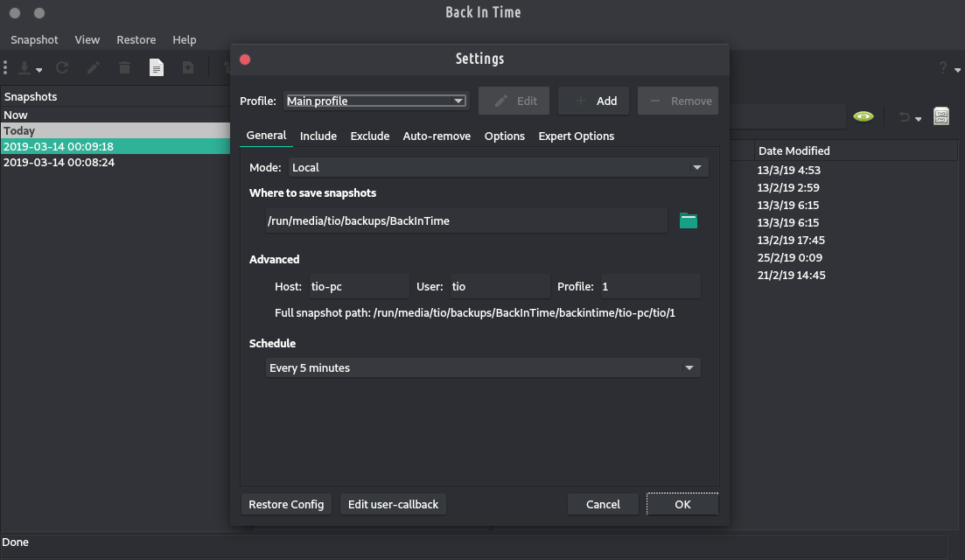Click the Host input field
The image size is (965, 560).
click(x=359, y=287)
